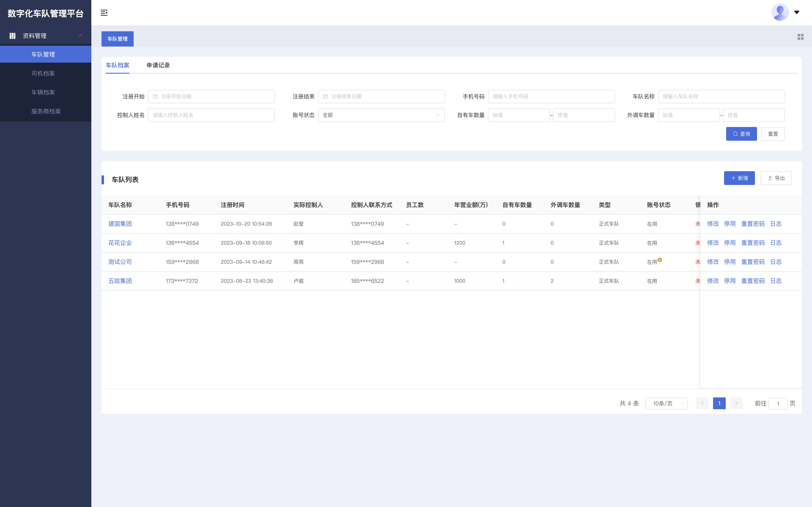The image size is (812, 507).
Task: Open the 五哈集团 fleet link
Action: tap(120, 281)
